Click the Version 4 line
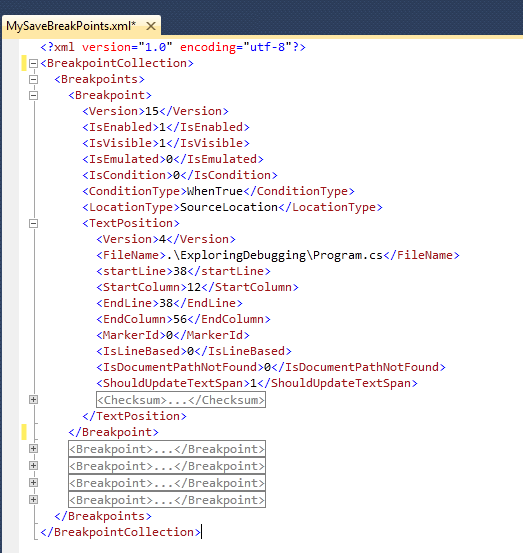 click(166, 239)
